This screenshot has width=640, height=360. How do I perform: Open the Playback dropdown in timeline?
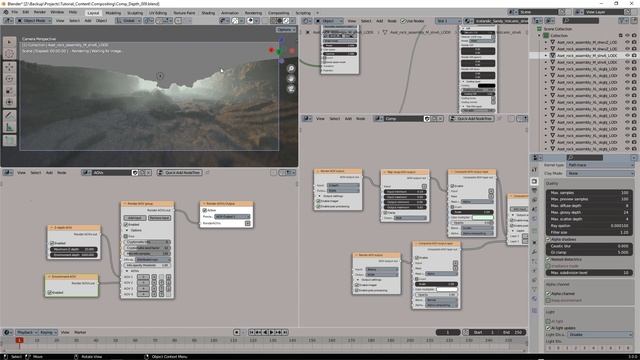click(27, 332)
